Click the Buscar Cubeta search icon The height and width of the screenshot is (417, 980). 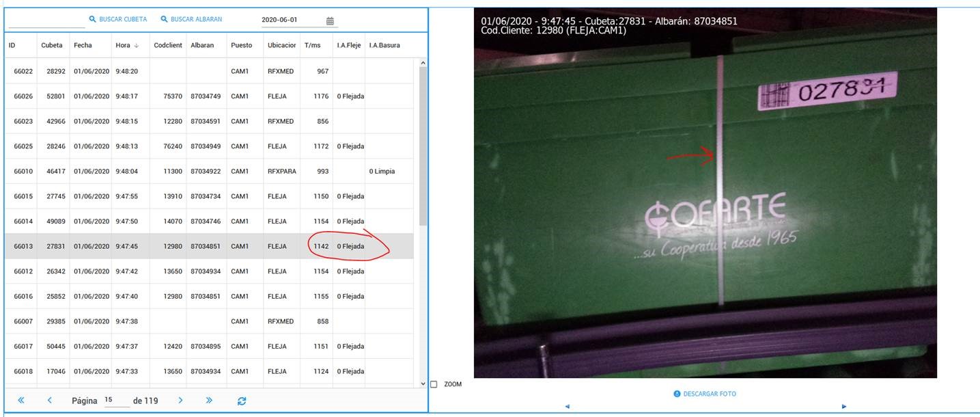pyautogui.click(x=92, y=20)
